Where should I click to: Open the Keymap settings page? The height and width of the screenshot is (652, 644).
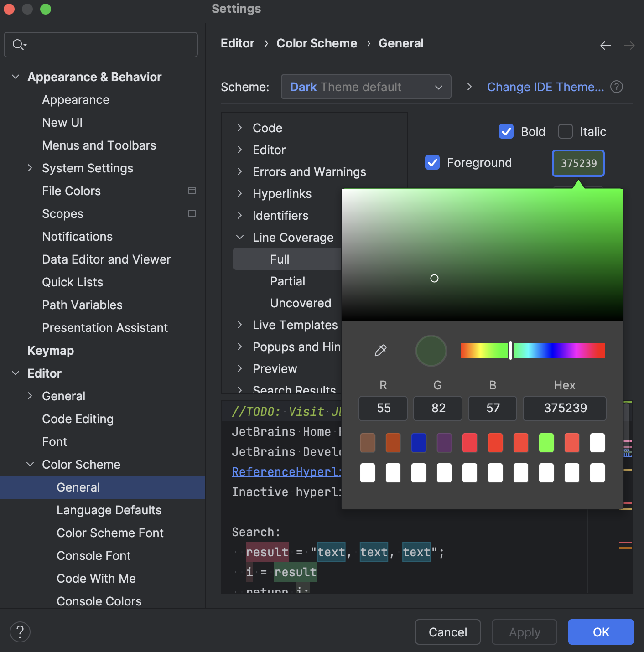tap(51, 350)
